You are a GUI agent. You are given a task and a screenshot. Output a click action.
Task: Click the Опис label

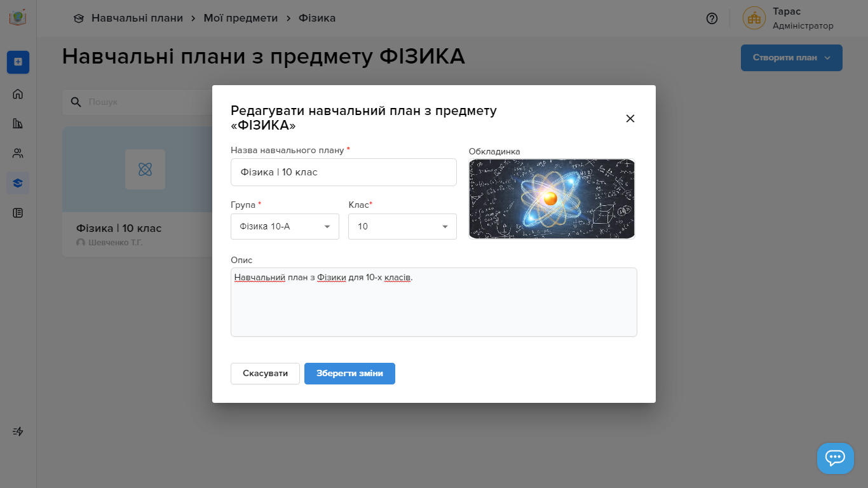point(241,260)
